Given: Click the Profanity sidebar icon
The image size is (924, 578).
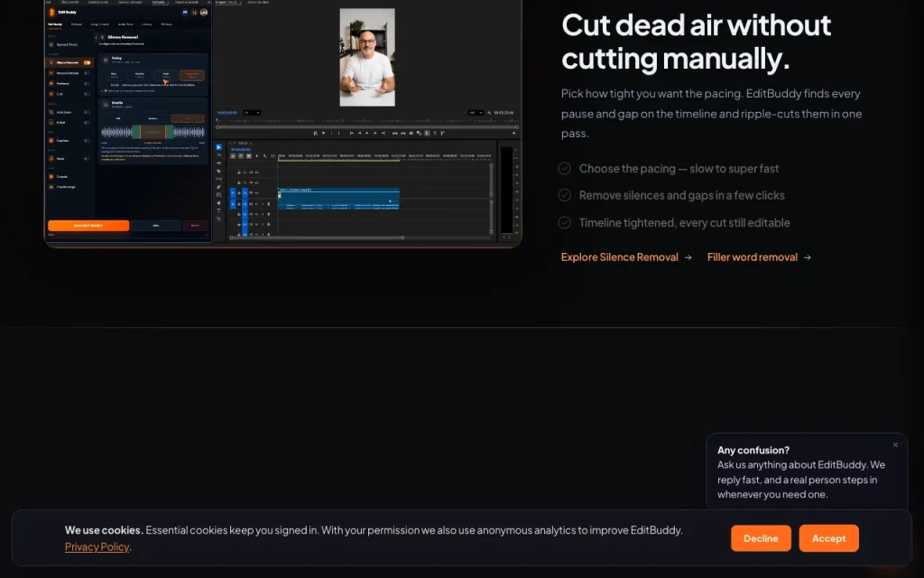Looking at the screenshot, I should pos(51,83).
